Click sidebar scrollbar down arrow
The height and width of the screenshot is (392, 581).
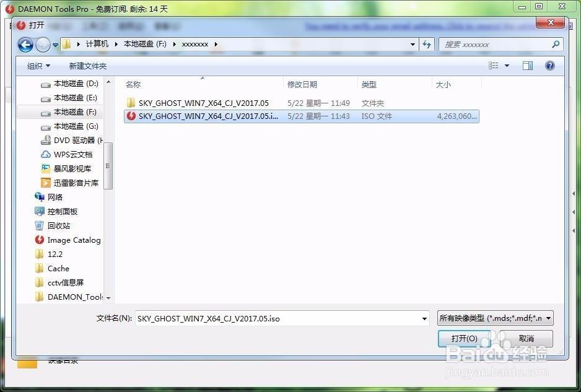pos(108,298)
